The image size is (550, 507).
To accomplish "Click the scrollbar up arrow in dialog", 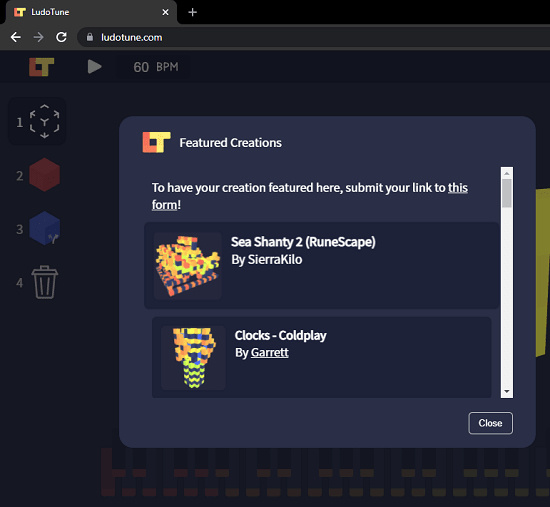I will [x=507, y=173].
